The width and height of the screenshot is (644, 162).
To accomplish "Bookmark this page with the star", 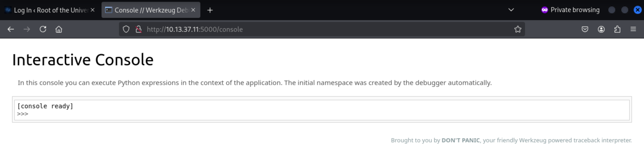I will [x=518, y=29].
